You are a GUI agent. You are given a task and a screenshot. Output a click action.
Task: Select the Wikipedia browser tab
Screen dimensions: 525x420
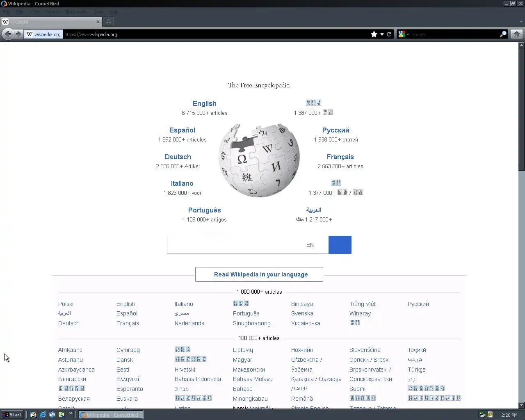51,22
